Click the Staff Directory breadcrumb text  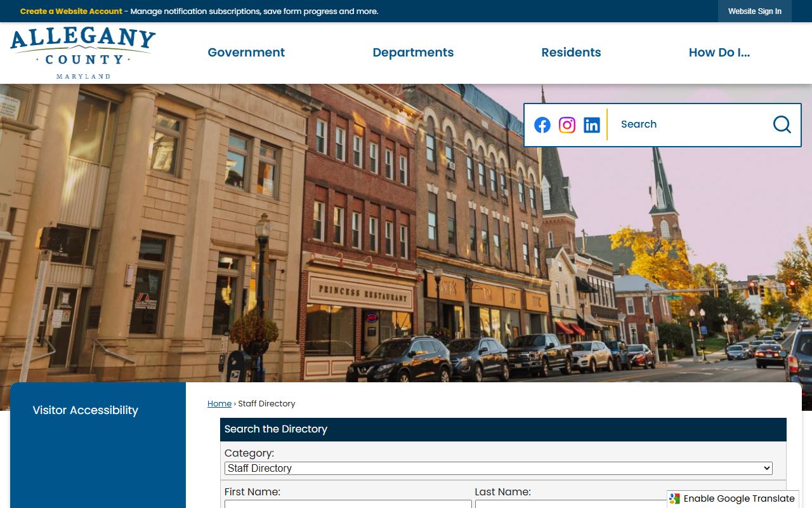266,404
